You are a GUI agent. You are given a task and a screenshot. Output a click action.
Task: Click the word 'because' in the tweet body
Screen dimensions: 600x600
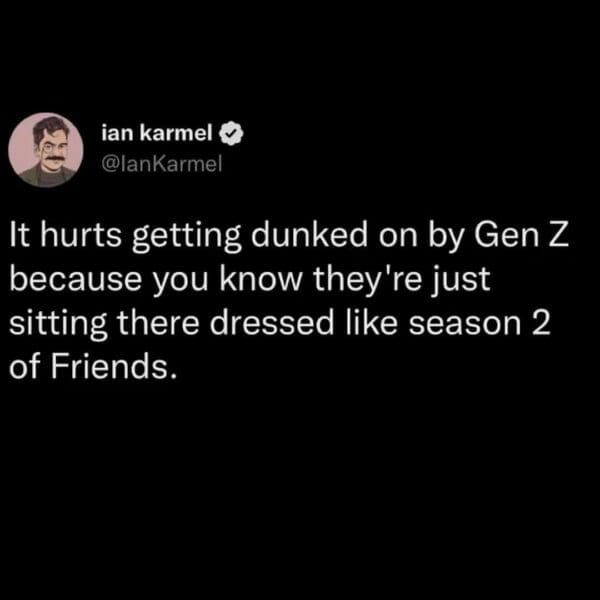click(x=75, y=278)
